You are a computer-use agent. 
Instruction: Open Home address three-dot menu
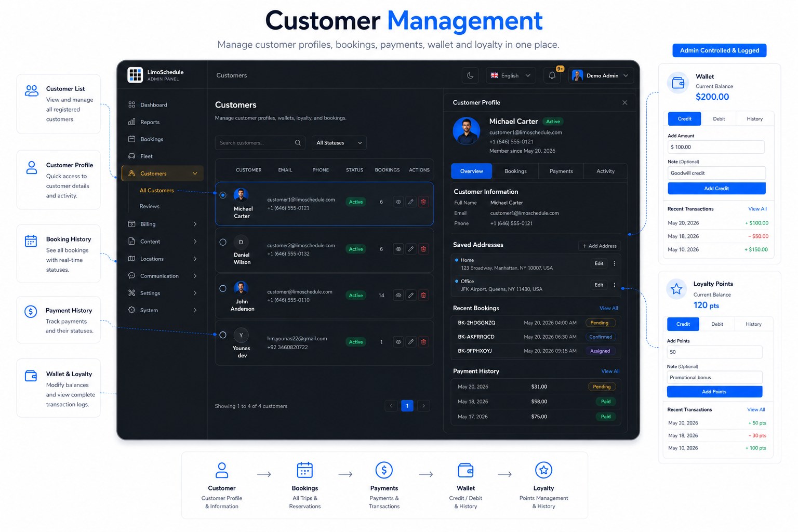point(614,263)
